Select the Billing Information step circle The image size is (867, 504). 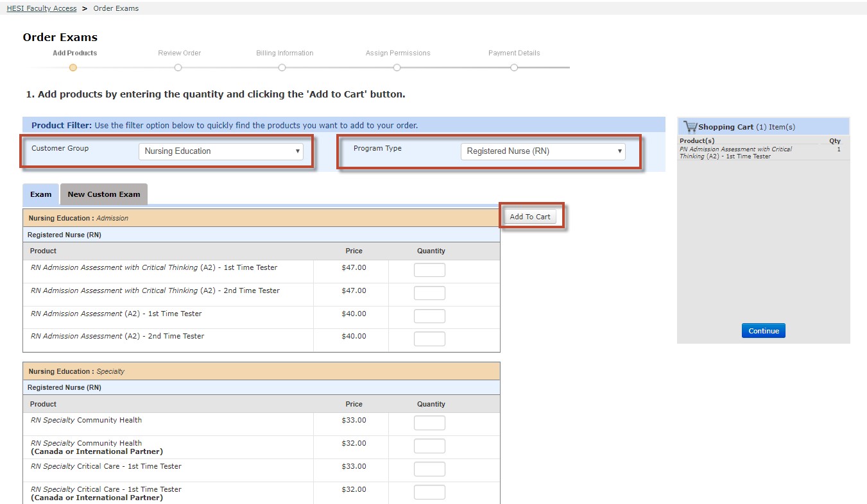pyautogui.click(x=282, y=67)
